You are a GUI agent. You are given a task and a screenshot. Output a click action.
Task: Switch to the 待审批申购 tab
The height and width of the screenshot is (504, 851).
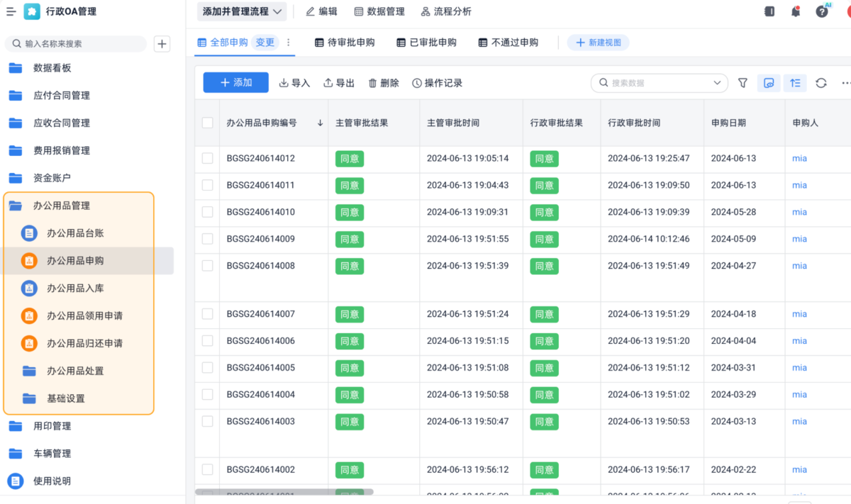coord(345,43)
